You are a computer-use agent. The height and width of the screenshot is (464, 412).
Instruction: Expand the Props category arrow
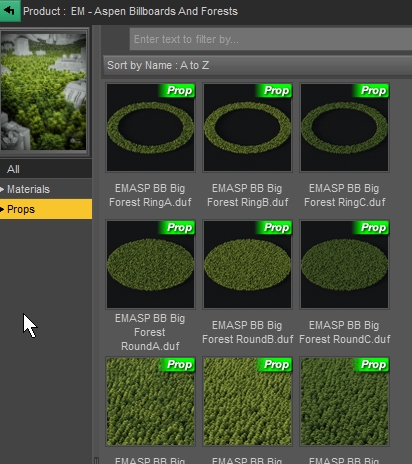[2, 209]
